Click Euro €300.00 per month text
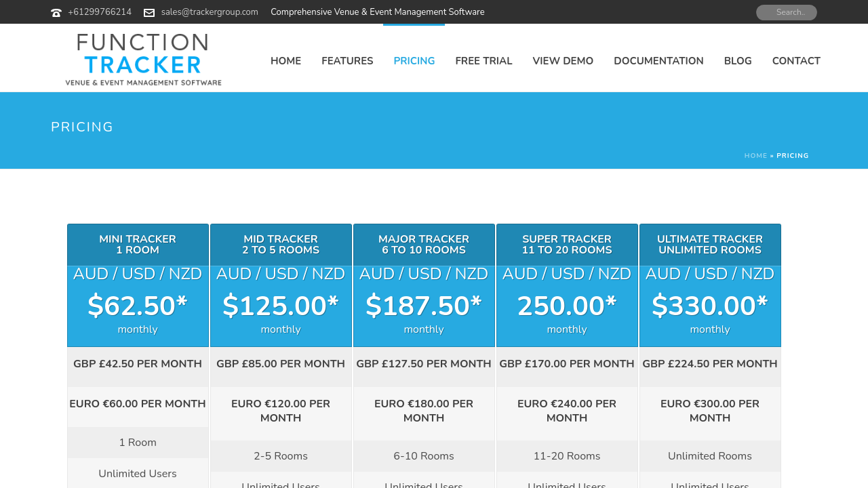 click(x=710, y=411)
